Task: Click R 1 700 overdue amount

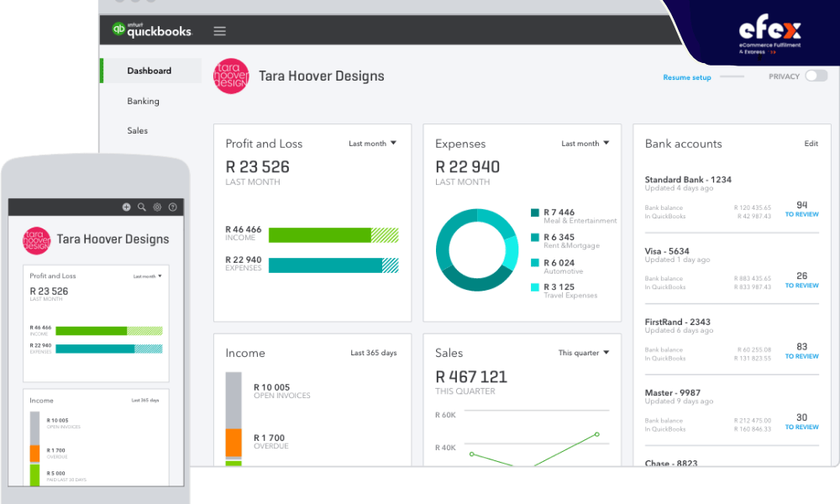Action: [269, 438]
